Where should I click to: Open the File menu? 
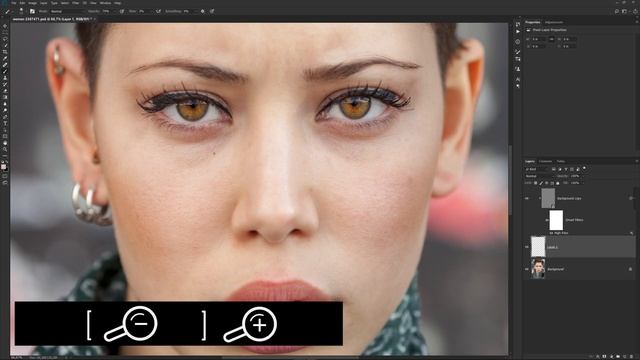(x=13, y=3)
